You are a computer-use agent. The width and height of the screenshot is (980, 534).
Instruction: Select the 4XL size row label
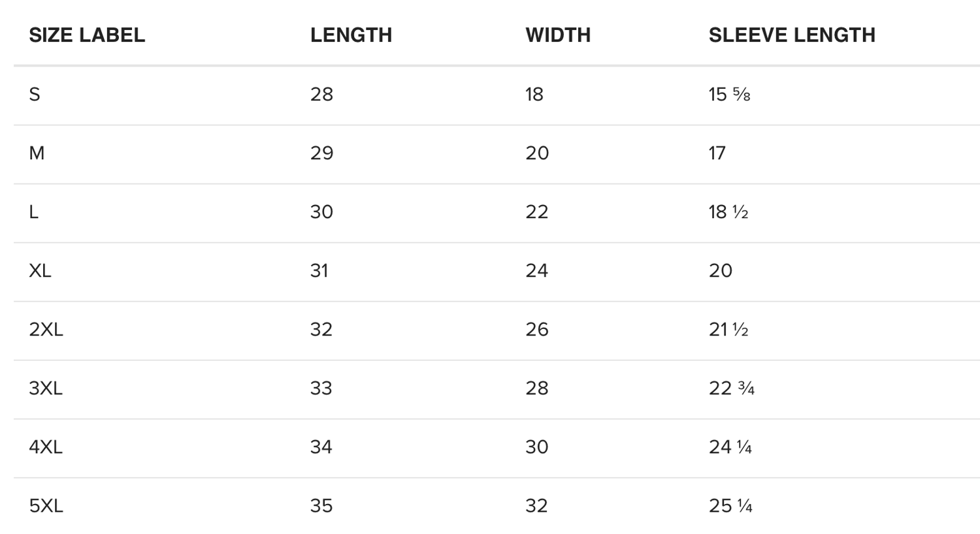(46, 447)
